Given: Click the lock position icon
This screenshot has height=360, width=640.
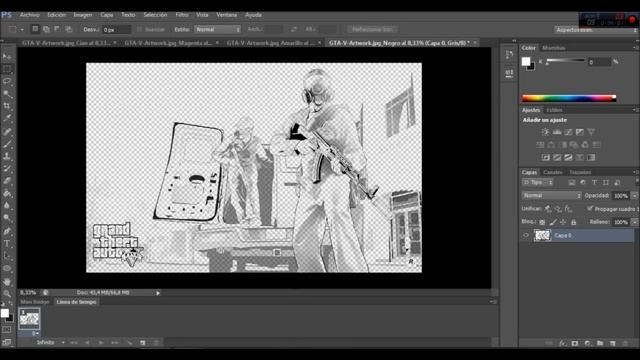Looking at the screenshot, I should point(563,222).
